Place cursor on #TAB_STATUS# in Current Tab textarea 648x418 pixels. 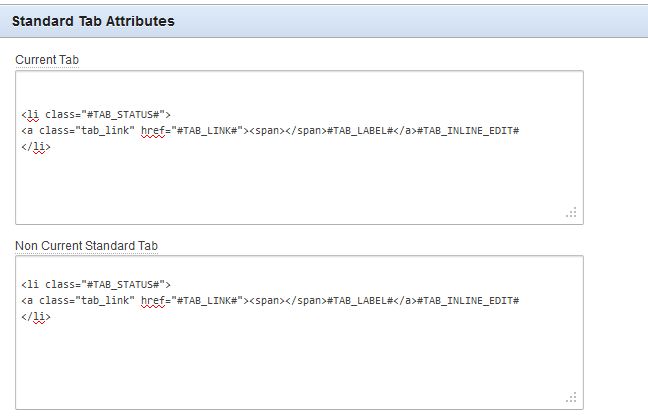(128, 115)
